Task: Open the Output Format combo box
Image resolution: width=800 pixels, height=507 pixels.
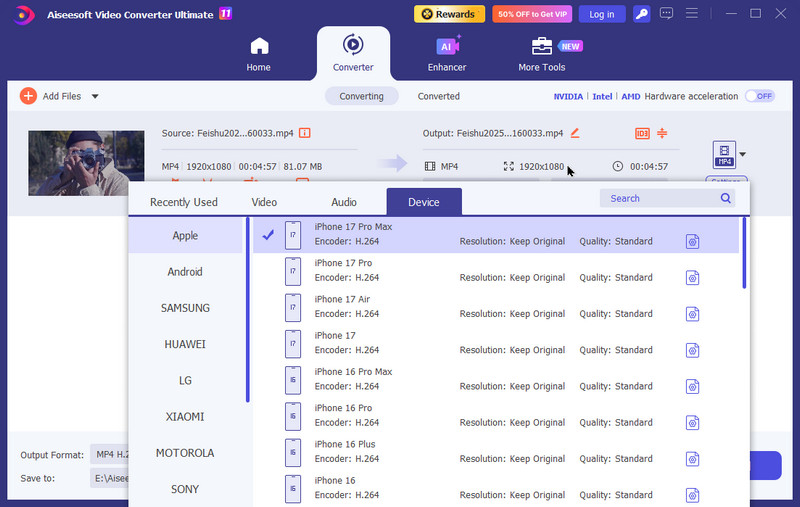Action: click(x=108, y=455)
